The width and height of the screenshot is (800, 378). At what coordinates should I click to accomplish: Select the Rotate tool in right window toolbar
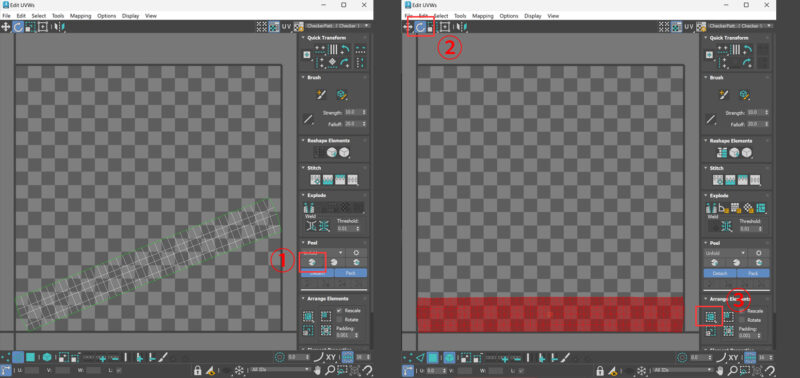click(x=420, y=27)
